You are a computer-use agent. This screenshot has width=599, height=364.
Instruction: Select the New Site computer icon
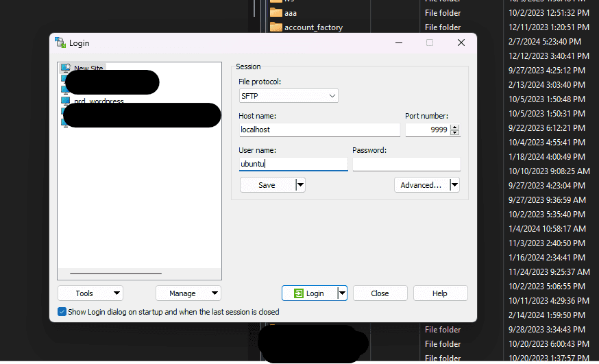tap(66, 68)
